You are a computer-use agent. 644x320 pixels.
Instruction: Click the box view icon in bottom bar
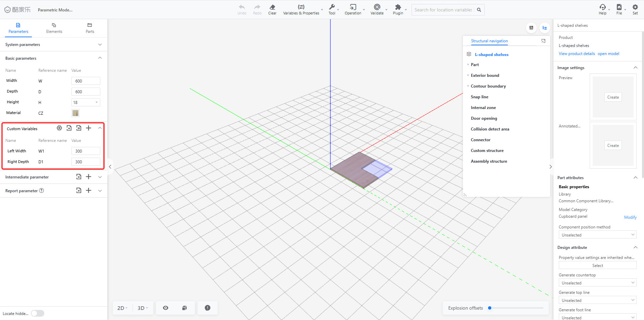pyautogui.click(x=184, y=308)
